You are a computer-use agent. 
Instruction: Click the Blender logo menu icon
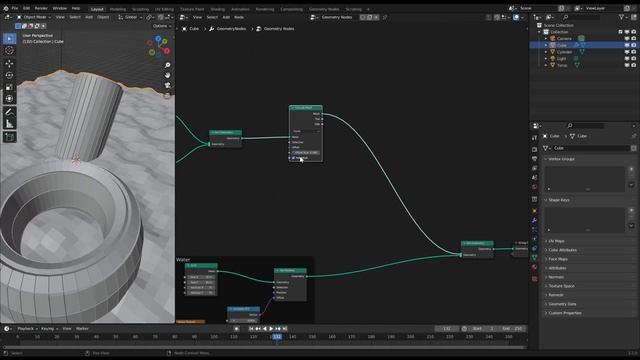pyautogui.click(x=6, y=8)
